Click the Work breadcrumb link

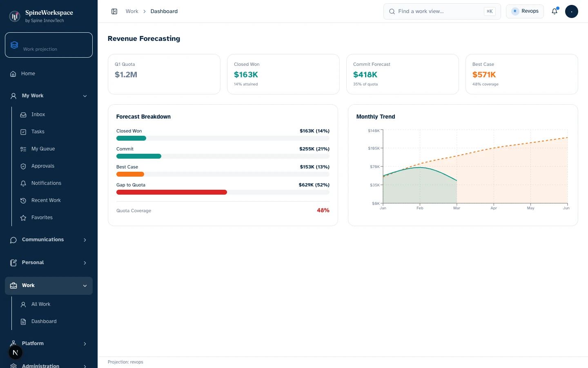[x=132, y=11]
